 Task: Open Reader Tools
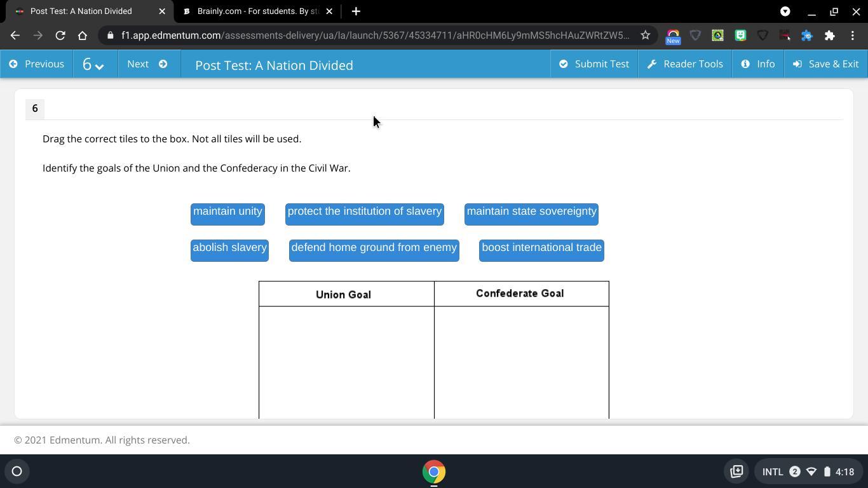pyautogui.click(x=685, y=64)
